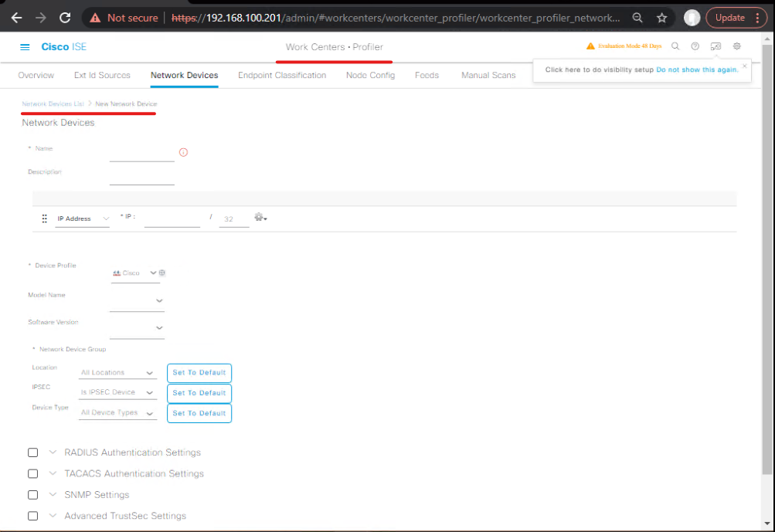Go back in browser history
775x532 pixels.
tap(16, 18)
